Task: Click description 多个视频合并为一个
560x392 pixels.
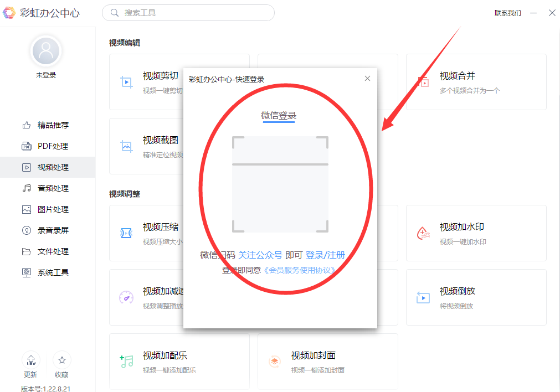Action: [x=469, y=91]
